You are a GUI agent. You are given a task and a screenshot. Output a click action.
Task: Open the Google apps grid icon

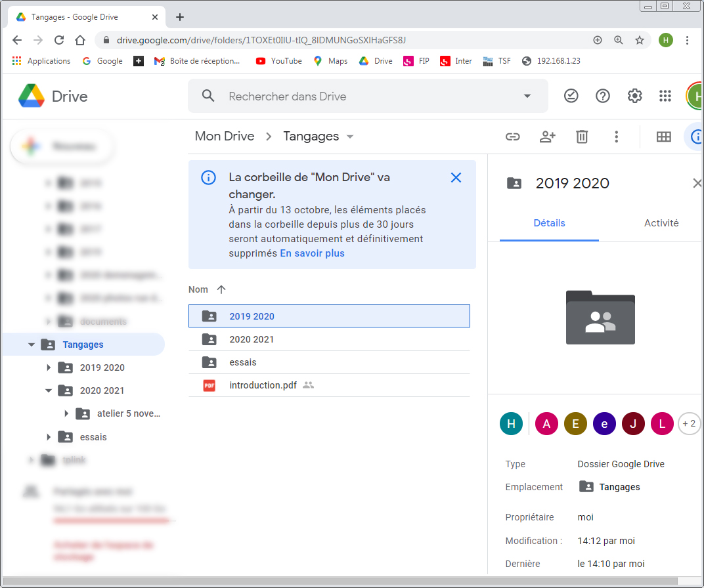click(665, 96)
